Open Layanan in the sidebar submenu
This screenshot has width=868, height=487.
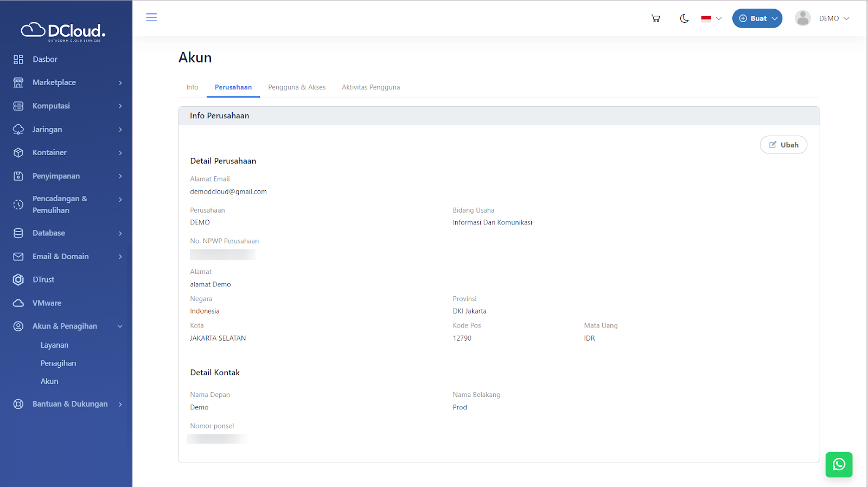54,345
